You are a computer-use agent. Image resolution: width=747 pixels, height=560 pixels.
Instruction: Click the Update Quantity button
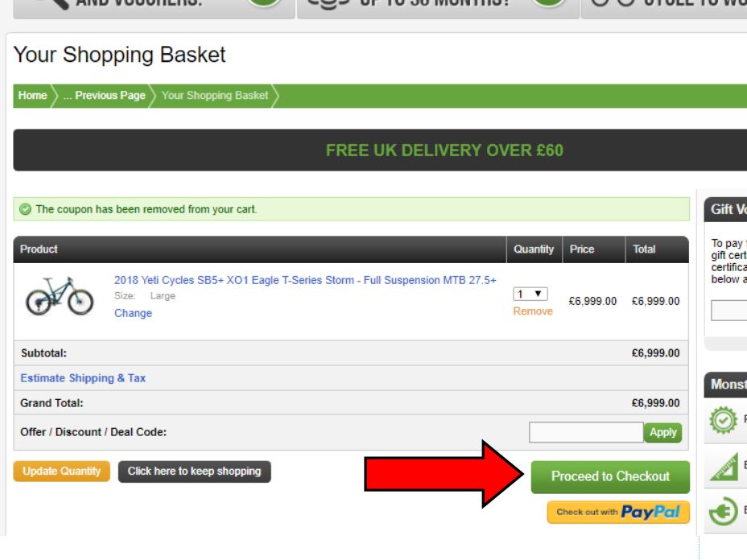point(61,471)
